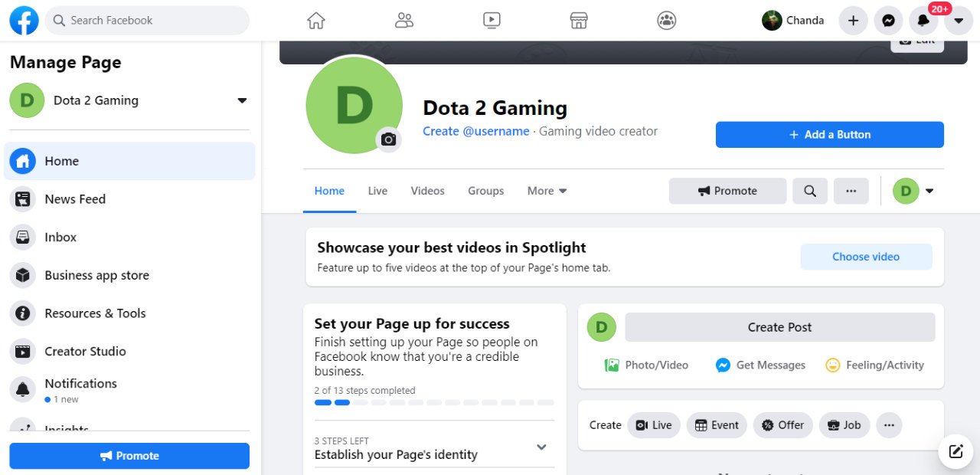Image resolution: width=980 pixels, height=475 pixels.
Task: Open Creator Studio in the sidebar
Action: click(130, 352)
